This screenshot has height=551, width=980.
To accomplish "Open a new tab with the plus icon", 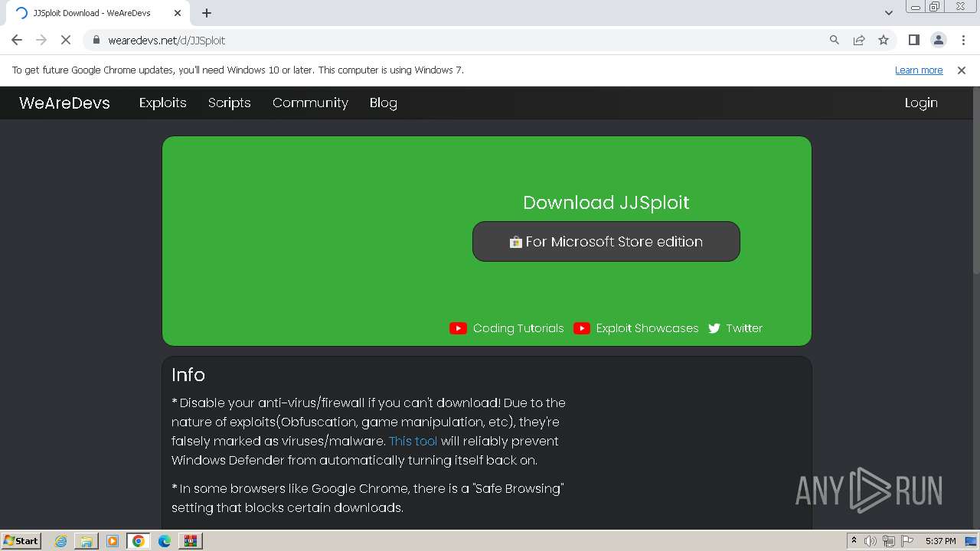I will (x=207, y=13).
